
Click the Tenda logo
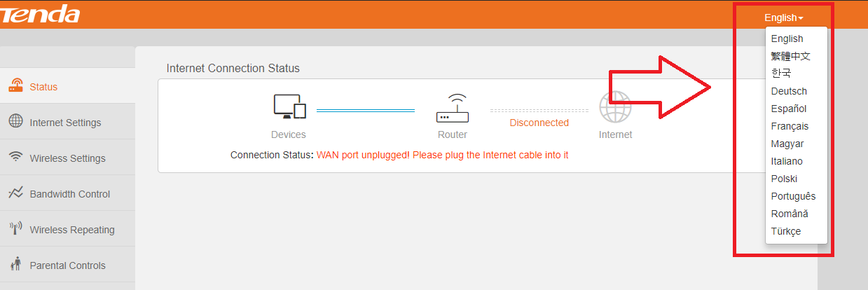40,14
